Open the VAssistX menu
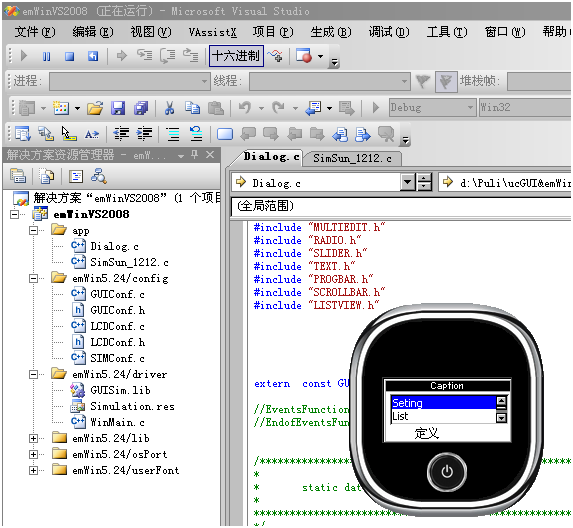 point(212,32)
